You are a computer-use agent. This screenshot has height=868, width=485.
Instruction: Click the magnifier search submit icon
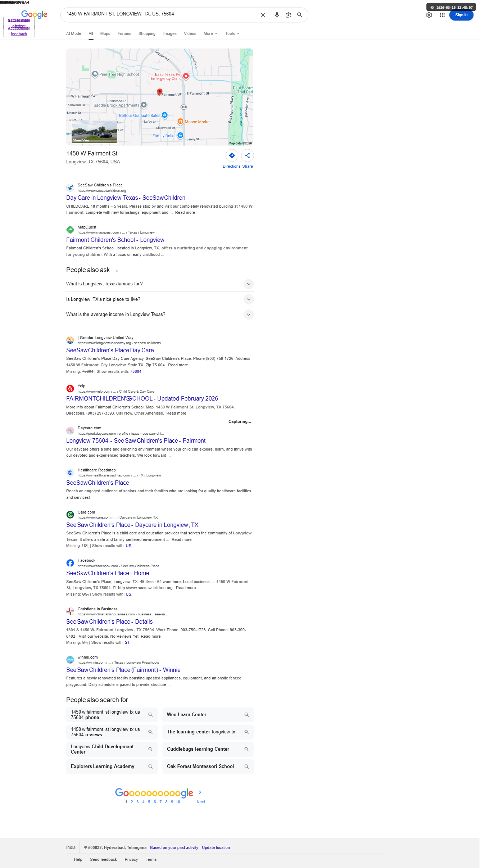pyautogui.click(x=299, y=15)
